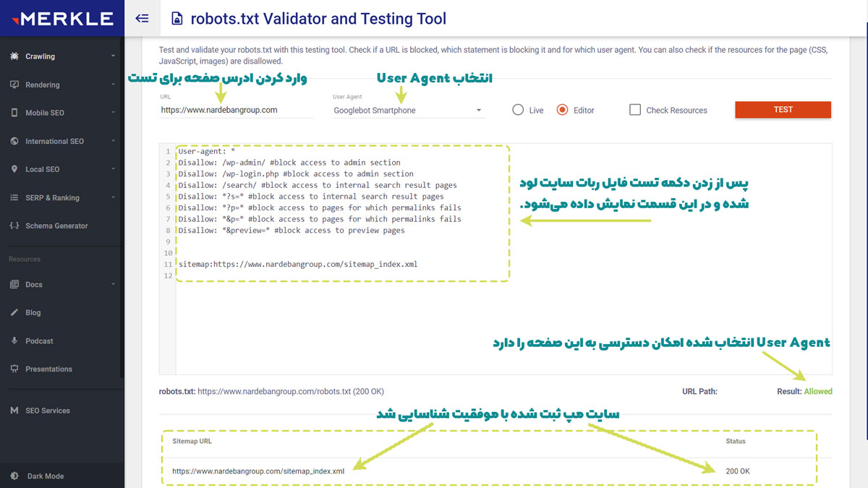
Task: Click editor line with Disallow: /wp-admin/
Action: (x=289, y=163)
